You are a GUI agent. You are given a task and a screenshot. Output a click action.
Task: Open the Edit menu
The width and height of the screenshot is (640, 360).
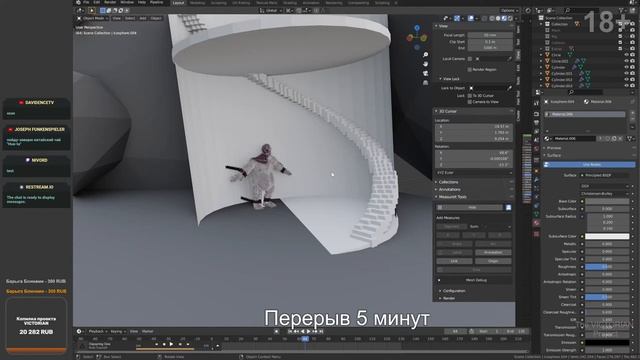pyautogui.click(x=97, y=2)
